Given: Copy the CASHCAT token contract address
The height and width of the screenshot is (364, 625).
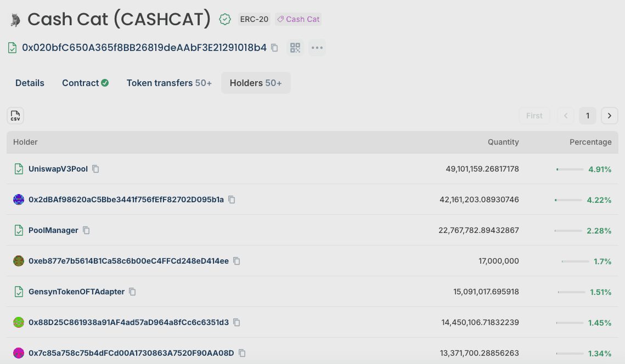Looking at the screenshot, I should (274, 48).
